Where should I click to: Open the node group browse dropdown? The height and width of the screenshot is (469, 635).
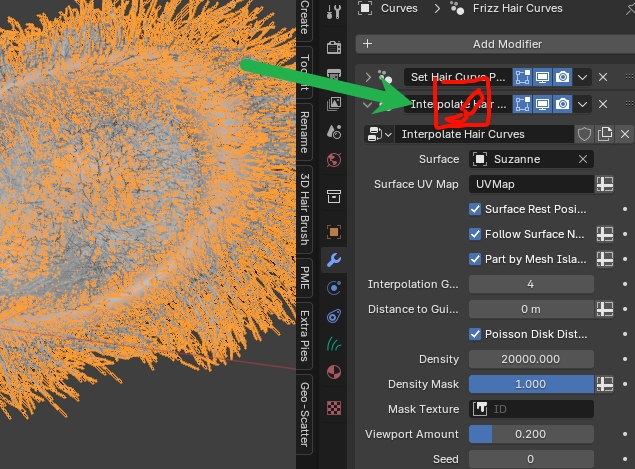click(379, 134)
